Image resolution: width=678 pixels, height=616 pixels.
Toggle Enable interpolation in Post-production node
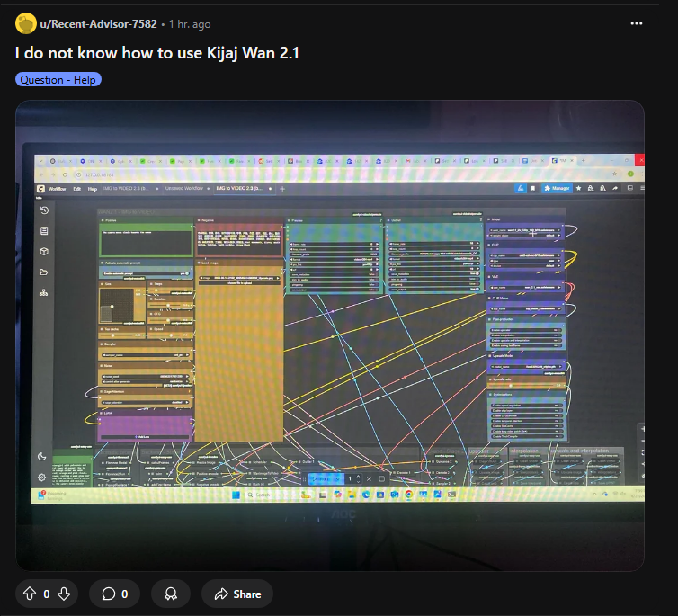coord(526,335)
